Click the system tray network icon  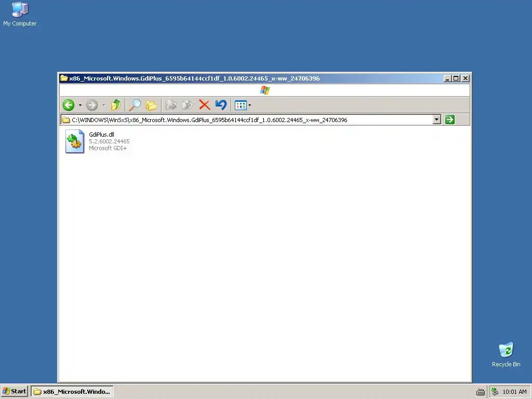[x=495, y=392]
